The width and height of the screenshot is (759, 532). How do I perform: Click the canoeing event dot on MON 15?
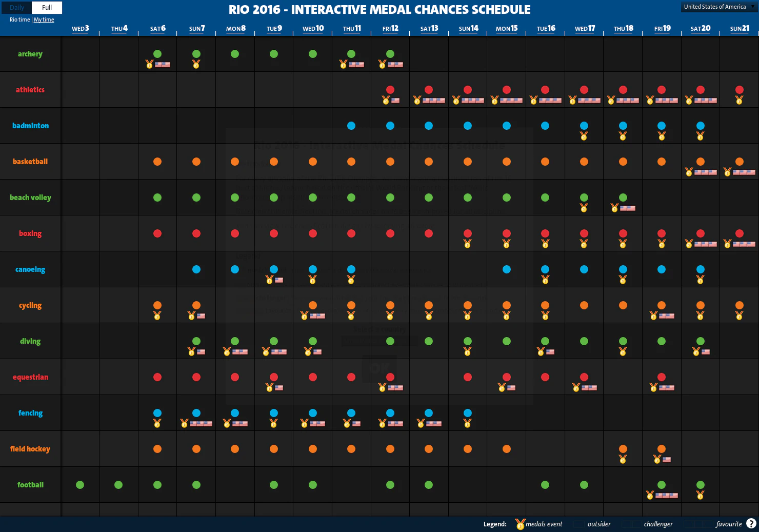click(x=507, y=269)
